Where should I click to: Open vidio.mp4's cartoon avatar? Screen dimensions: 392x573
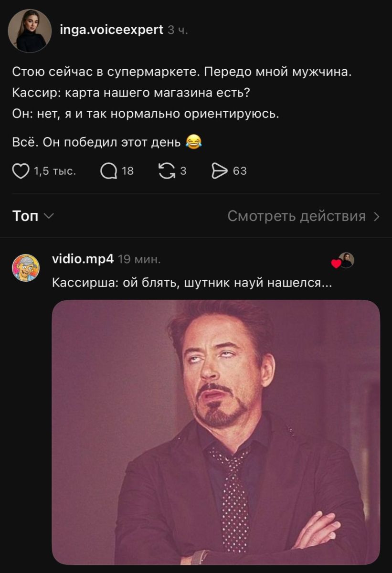tap(26, 268)
